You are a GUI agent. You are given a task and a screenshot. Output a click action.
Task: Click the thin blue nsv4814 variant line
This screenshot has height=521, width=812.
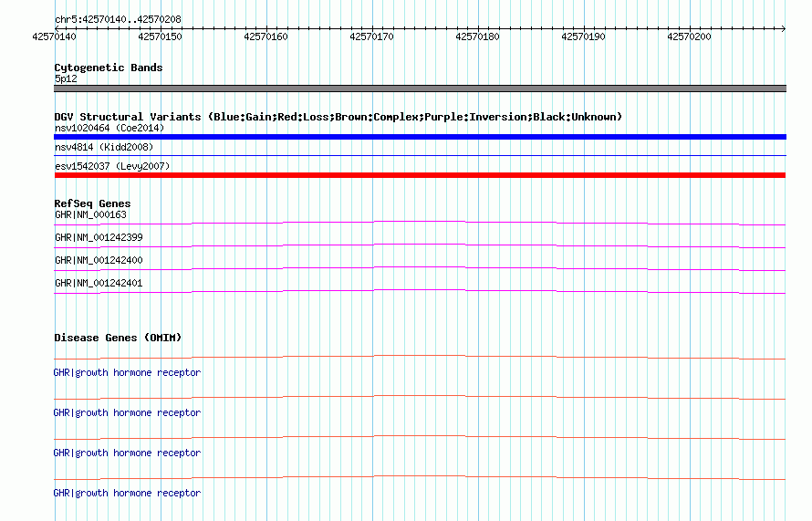(x=420, y=155)
